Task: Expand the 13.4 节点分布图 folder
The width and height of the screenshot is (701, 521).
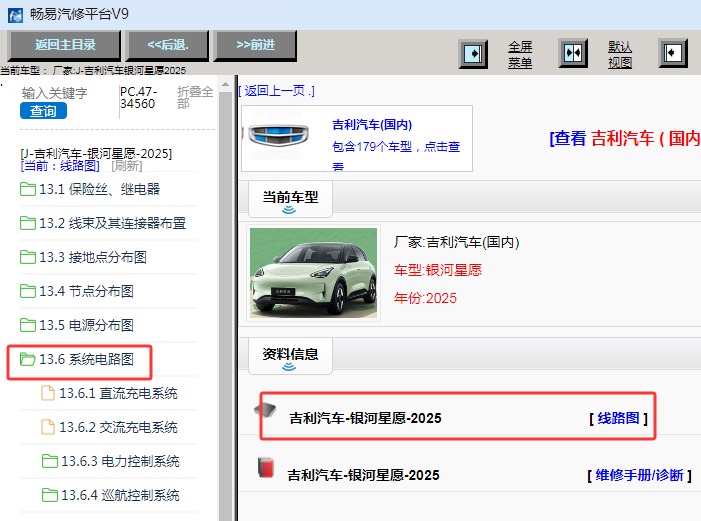Action: pyautogui.click(x=86, y=291)
